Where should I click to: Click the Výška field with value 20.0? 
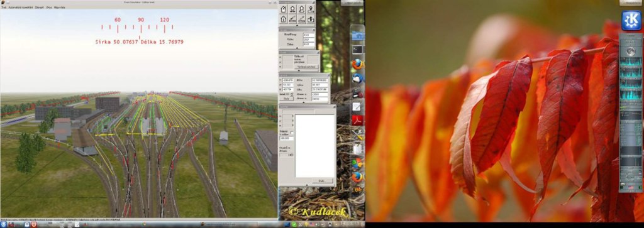coord(309,40)
